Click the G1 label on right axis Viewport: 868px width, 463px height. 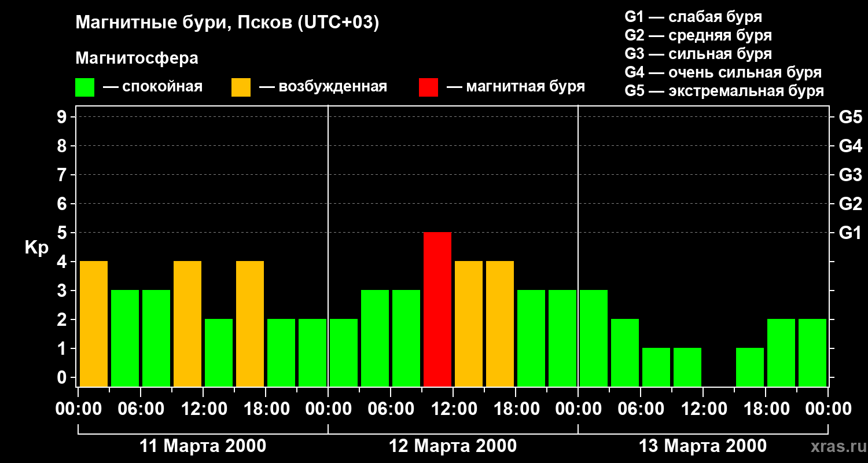(850, 233)
